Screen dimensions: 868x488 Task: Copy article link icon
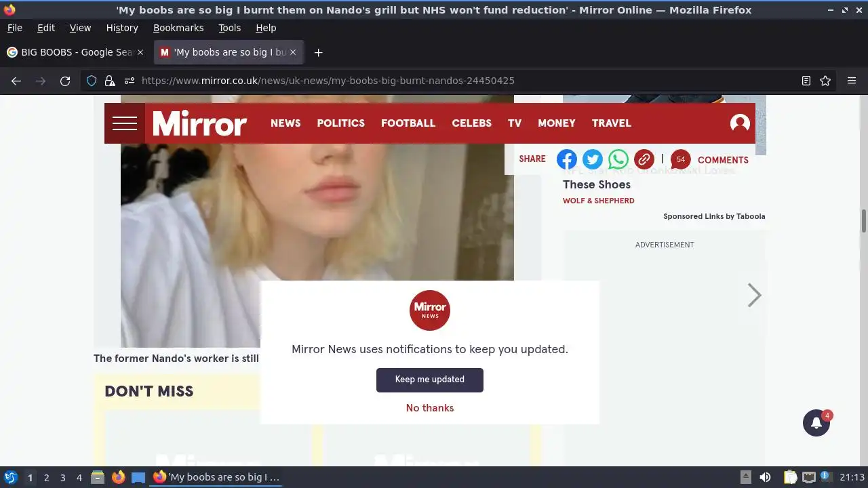pyautogui.click(x=644, y=159)
